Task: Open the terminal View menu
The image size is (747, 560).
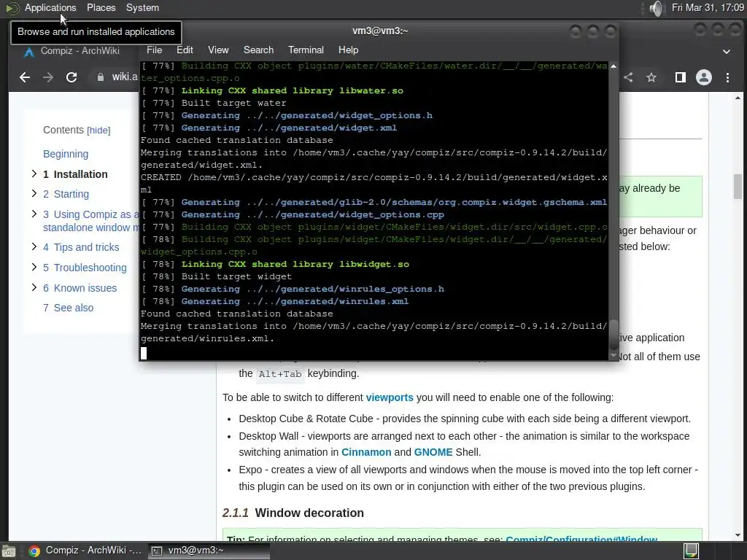Action: click(x=218, y=50)
